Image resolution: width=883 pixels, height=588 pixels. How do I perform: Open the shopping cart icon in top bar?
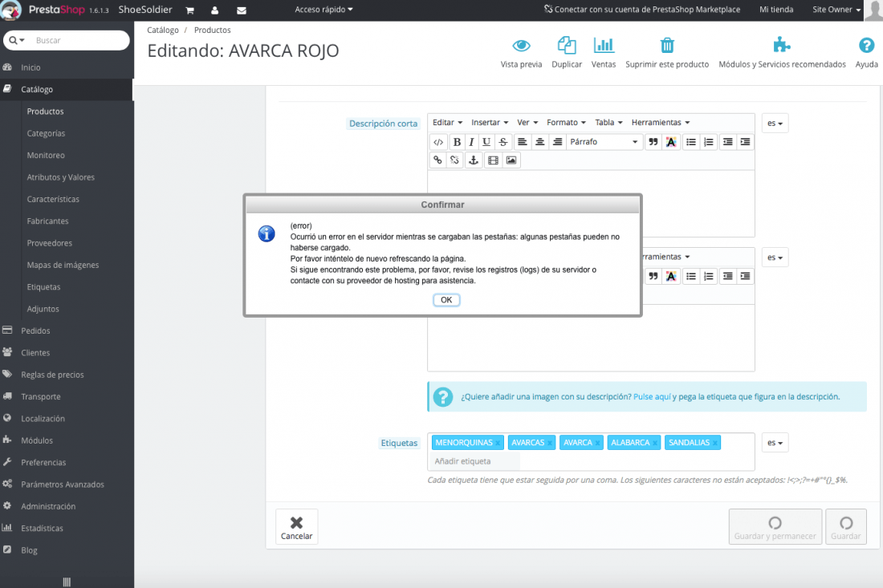click(x=189, y=10)
